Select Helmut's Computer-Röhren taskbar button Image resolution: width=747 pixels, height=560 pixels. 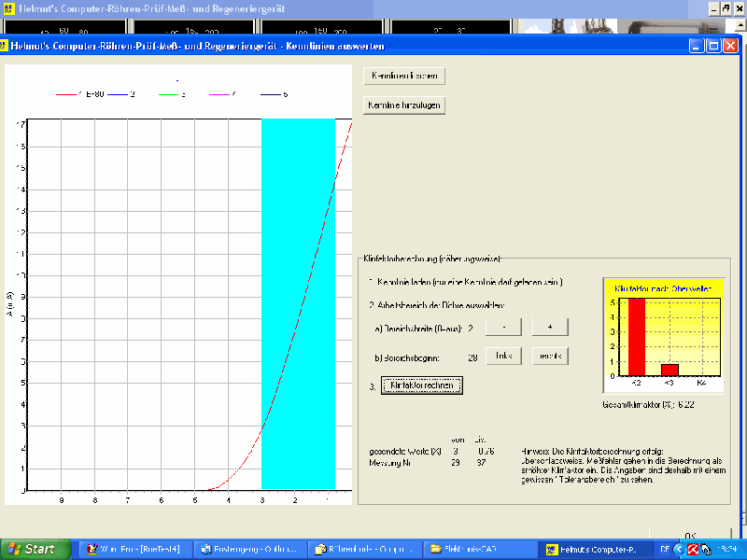597,549
